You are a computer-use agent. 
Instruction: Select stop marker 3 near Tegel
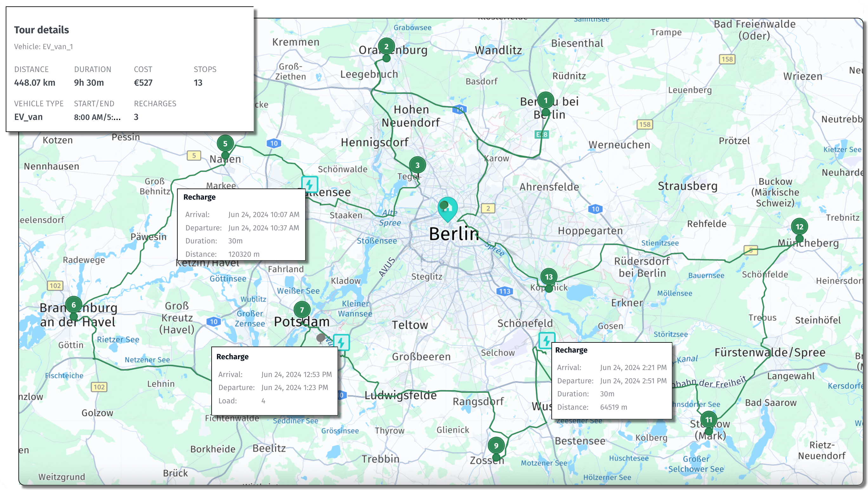click(x=417, y=165)
